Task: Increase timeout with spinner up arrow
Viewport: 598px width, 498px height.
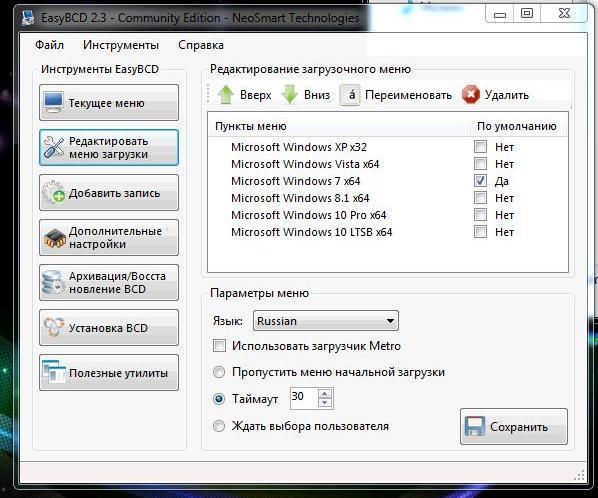Action: 325,394
